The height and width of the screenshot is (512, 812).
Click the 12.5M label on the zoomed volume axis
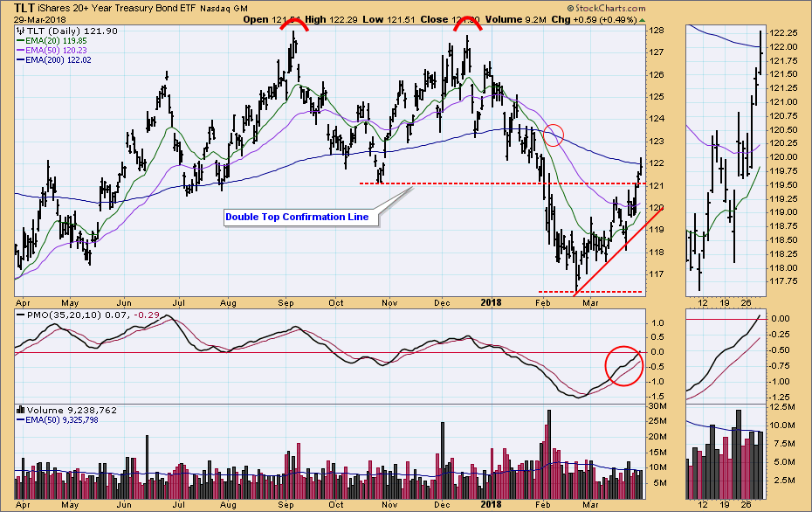pos(782,407)
